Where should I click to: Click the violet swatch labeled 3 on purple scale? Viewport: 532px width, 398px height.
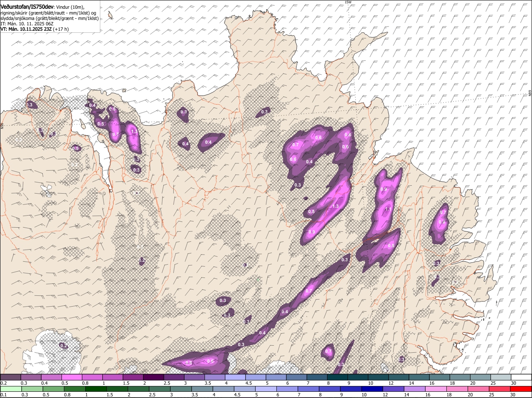tap(194, 377)
